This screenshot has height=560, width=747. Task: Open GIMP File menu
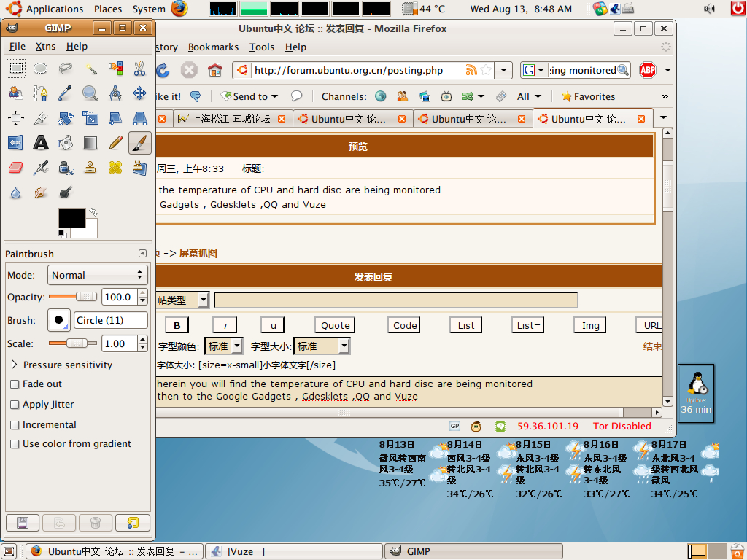pos(18,47)
